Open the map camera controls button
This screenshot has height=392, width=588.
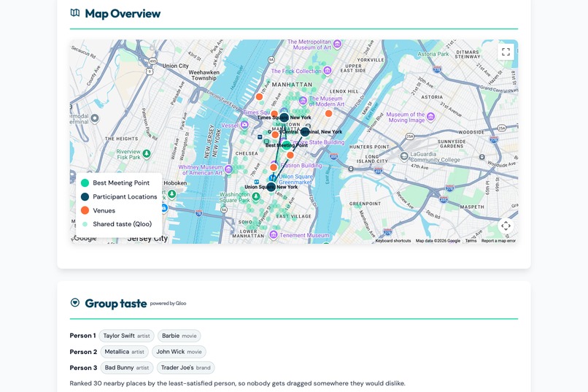506,226
